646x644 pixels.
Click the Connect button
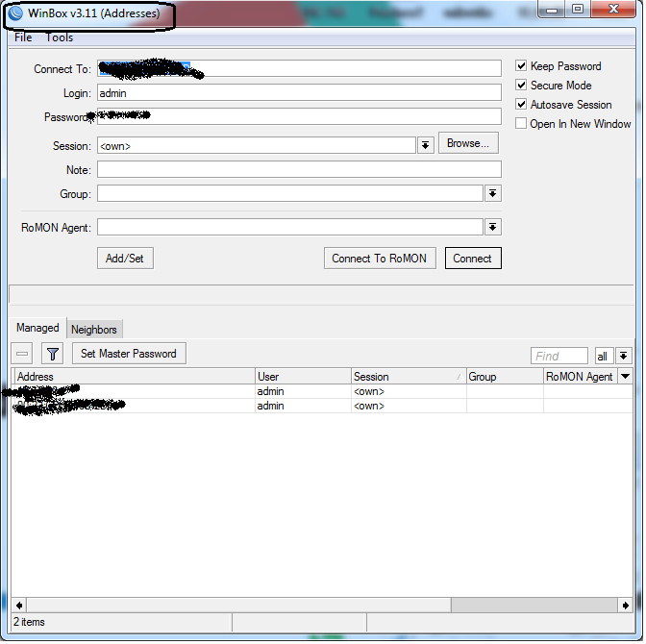(x=473, y=259)
